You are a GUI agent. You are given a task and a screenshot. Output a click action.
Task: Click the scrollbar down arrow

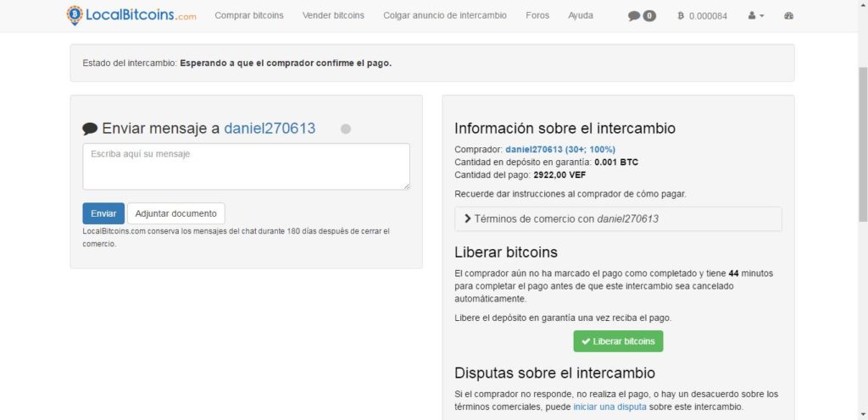tap(862, 414)
